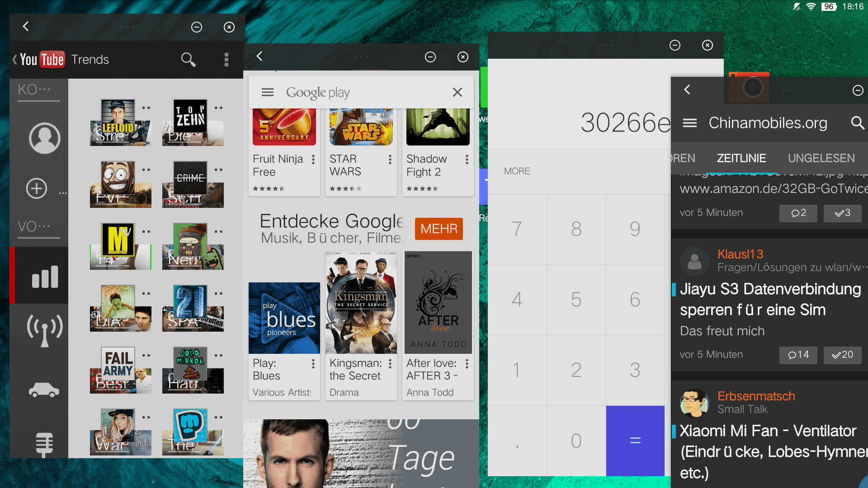
Task: Tap the battery 96 indicator
Action: pos(828,6)
